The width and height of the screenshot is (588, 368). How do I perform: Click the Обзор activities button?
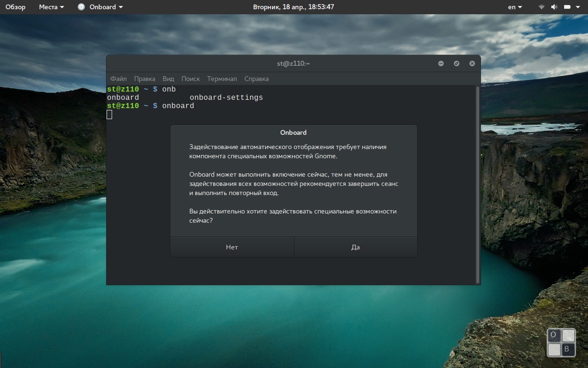[x=16, y=7]
